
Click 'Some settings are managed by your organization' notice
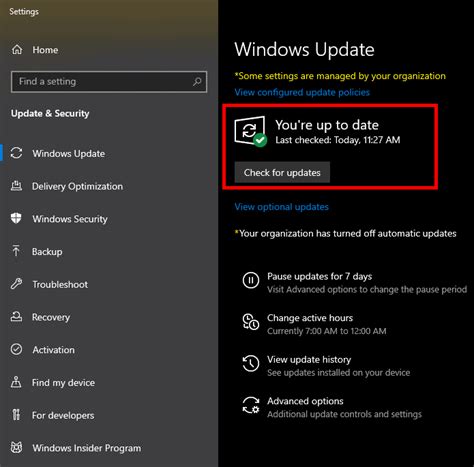[x=340, y=76]
